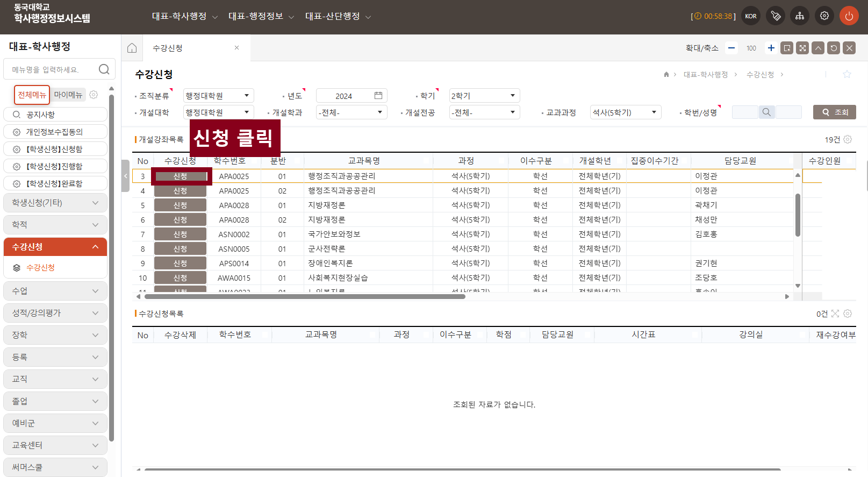Open 수강신청목록 grid settings gear
Image resolution: width=868 pixels, height=477 pixels.
click(848, 314)
